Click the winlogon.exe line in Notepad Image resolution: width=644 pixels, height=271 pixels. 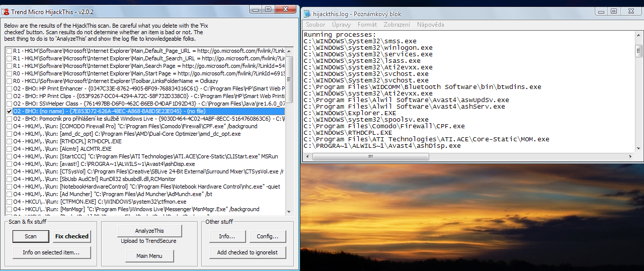[368, 48]
